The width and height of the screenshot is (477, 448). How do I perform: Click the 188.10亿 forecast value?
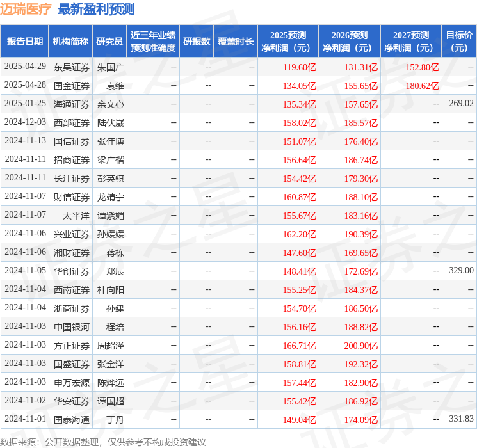[361, 197]
